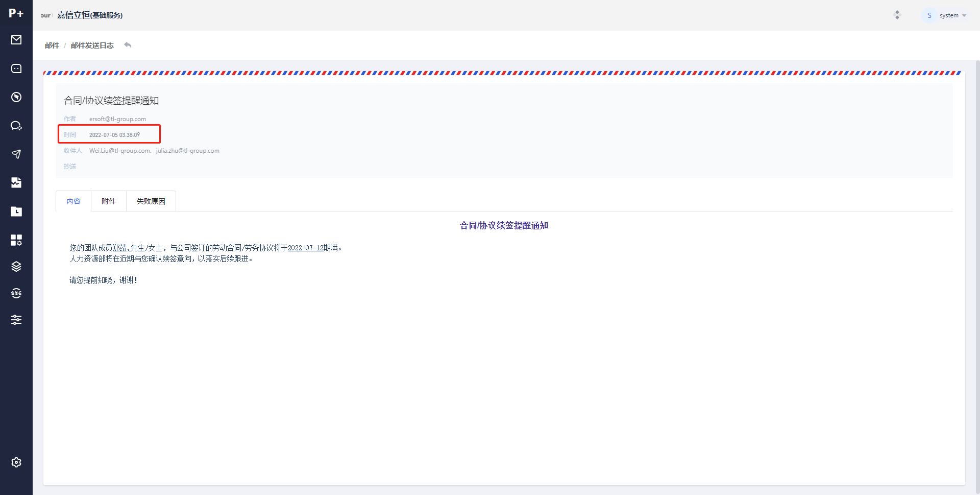Screen dimensions: 980x495
Task: Open settings gear at sidebar bottom
Action: click(16, 462)
